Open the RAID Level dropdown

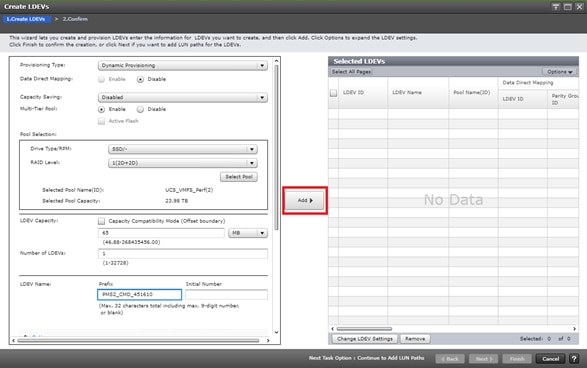[183, 163]
